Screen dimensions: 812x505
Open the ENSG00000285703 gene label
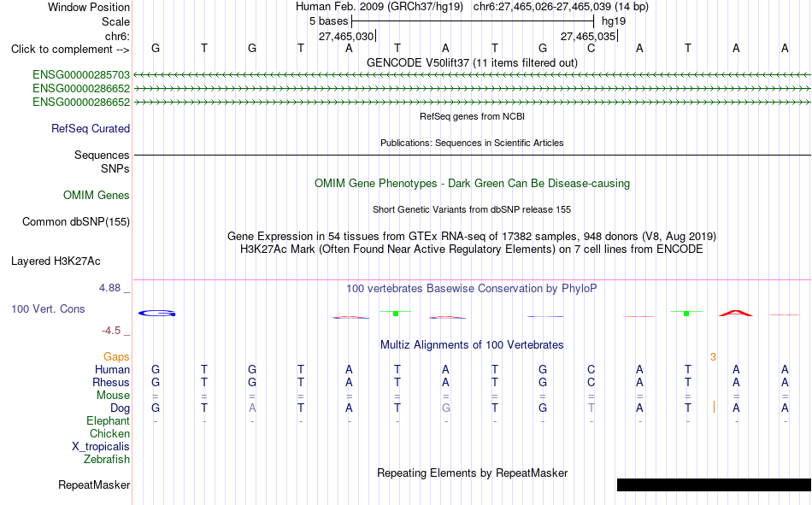tap(81, 75)
